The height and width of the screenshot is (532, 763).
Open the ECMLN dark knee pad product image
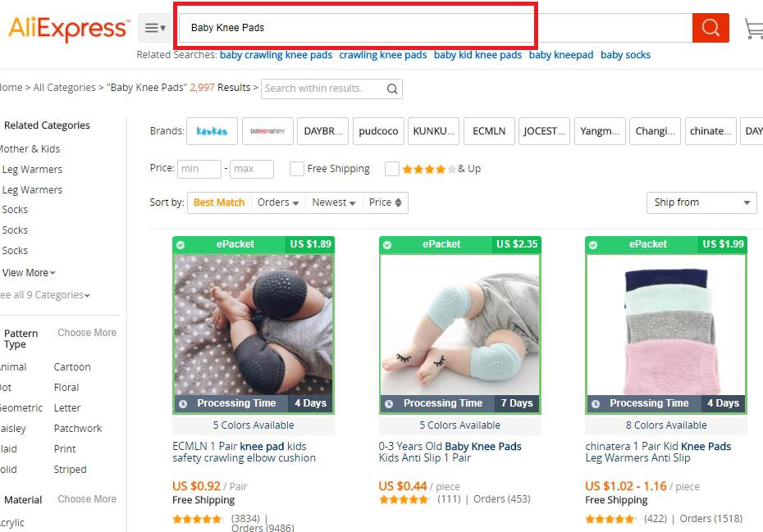[x=254, y=325]
